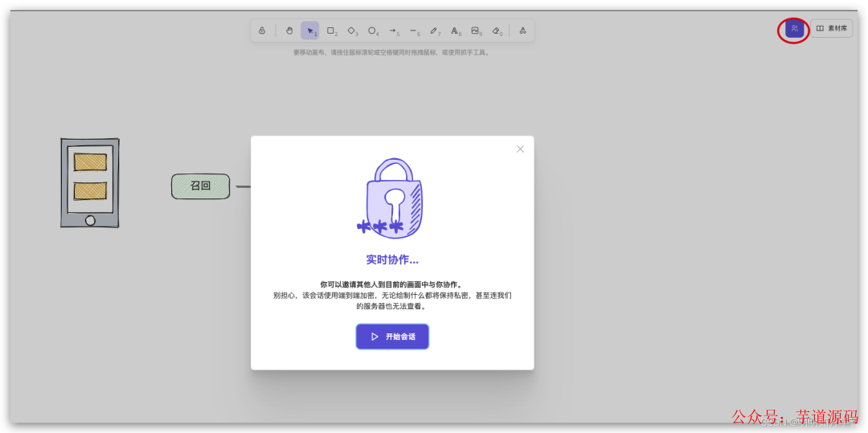Select the Selection arrow tool
This screenshot has width=868, height=433.
pos(310,31)
